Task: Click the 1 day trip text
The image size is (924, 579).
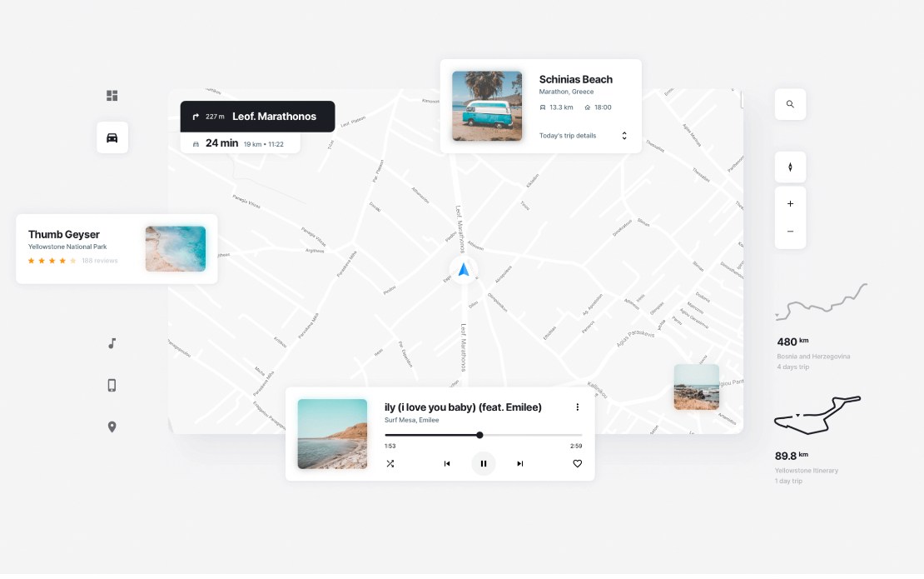Action: [x=788, y=482]
